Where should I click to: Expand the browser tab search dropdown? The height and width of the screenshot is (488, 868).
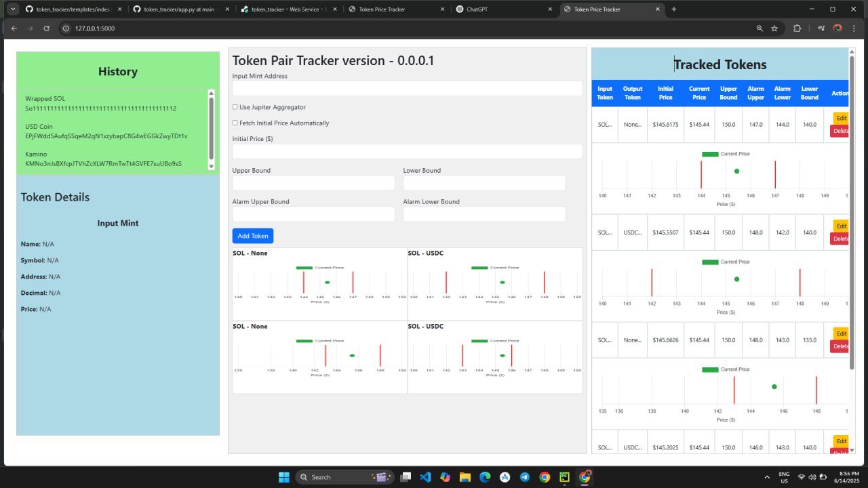(12, 9)
